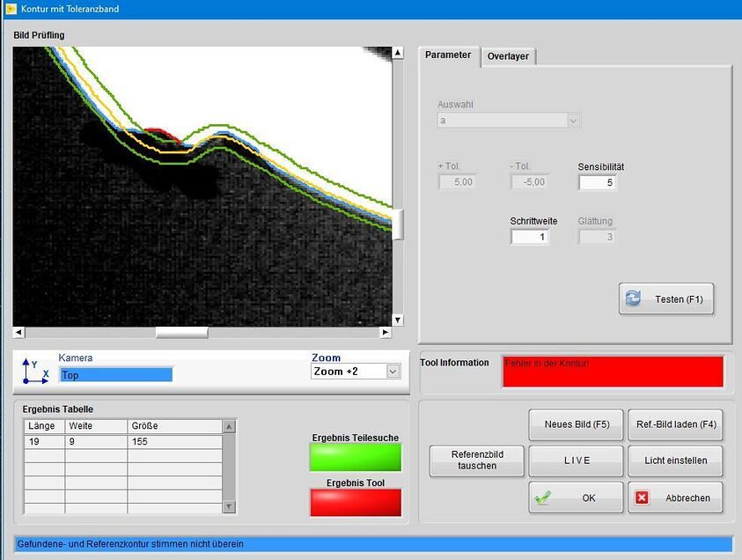Select the Parameter tab

(448, 55)
